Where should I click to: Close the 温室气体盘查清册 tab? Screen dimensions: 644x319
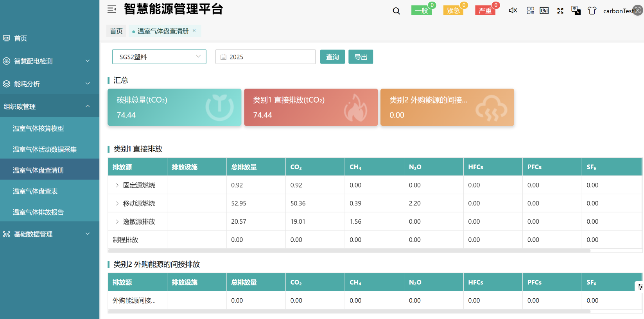[x=194, y=30]
